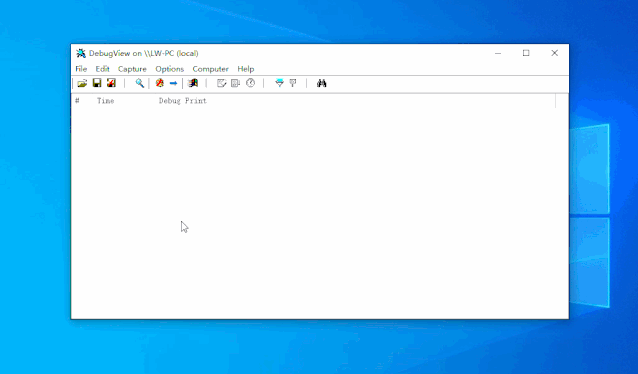Toggle the Pass-Through blue arrow icon

[x=173, y=83]
